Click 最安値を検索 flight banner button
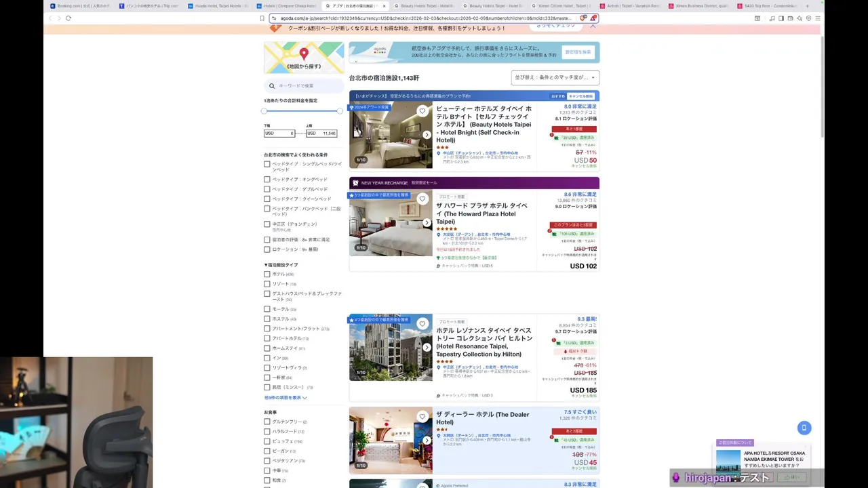The image size is (868, 488). point(578,52)
